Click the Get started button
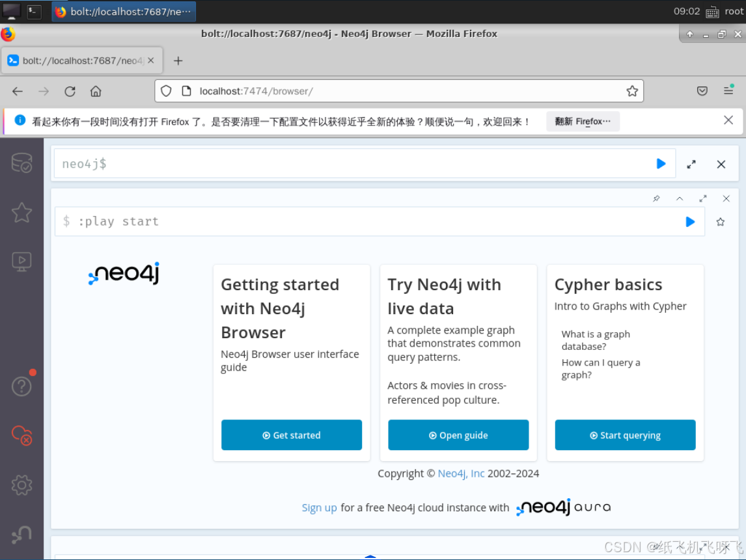The width and height of the screenshot is (746, 560). pyautogui.click(x=292, y=435)
